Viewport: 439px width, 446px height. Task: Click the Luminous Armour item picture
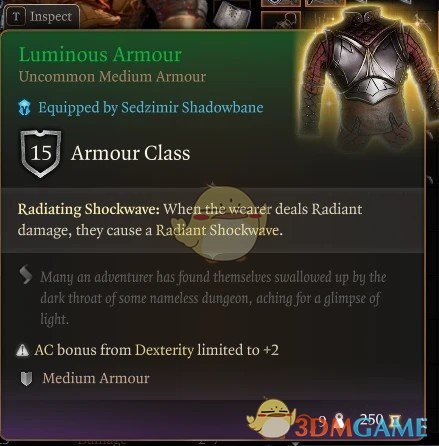(363, 78)
